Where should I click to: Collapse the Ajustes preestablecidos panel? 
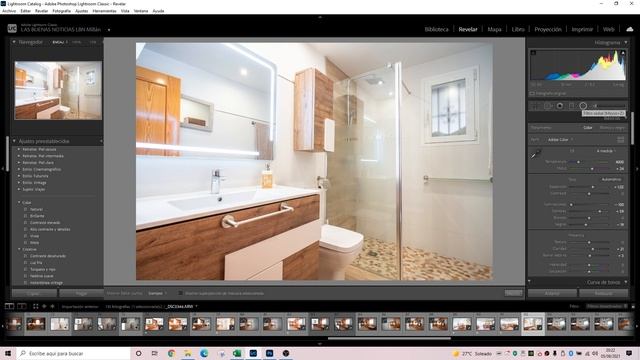pyautogui.click(x=14, y=141)
